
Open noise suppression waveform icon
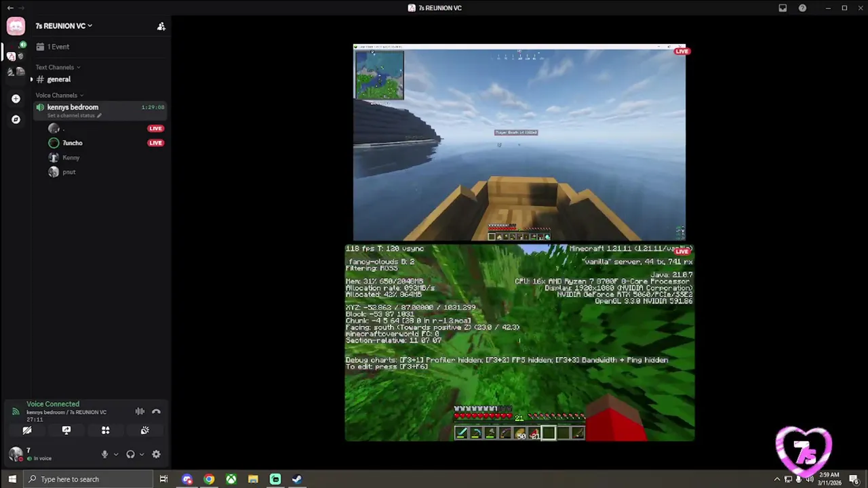(140, 411)
